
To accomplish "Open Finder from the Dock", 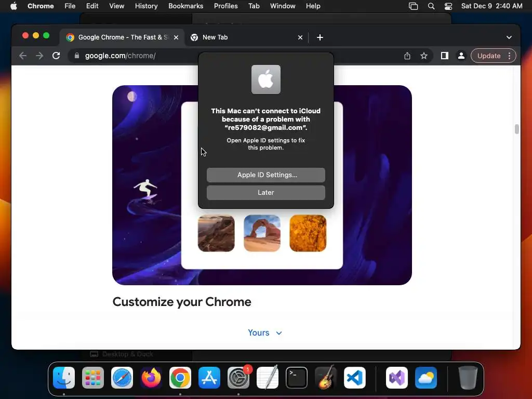I will coord(64,377).
